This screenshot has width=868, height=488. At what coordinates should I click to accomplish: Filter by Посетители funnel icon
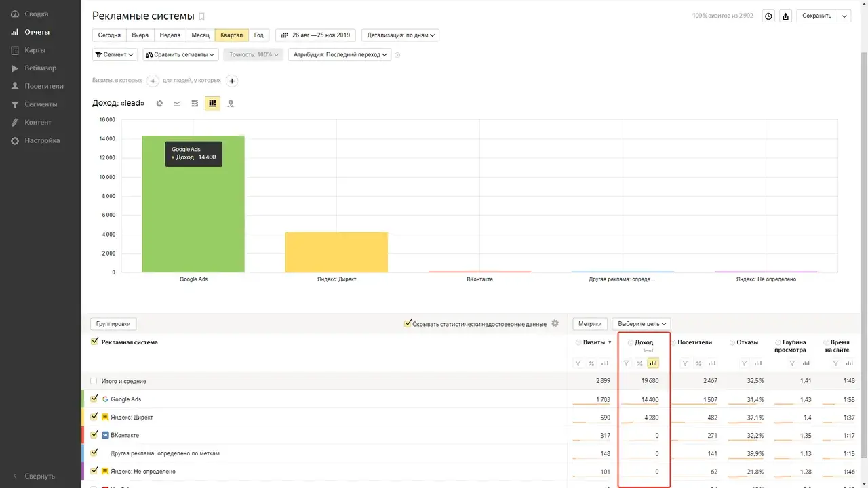click(685, 363)
